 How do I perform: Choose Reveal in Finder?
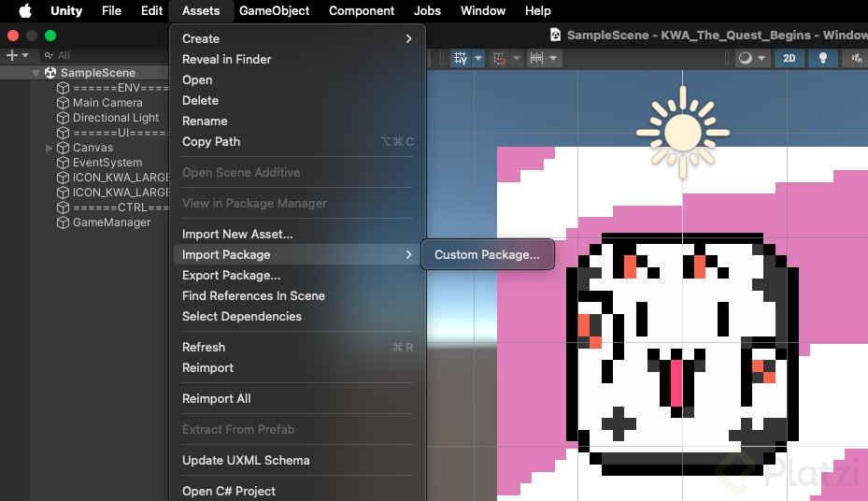(297, 59)
